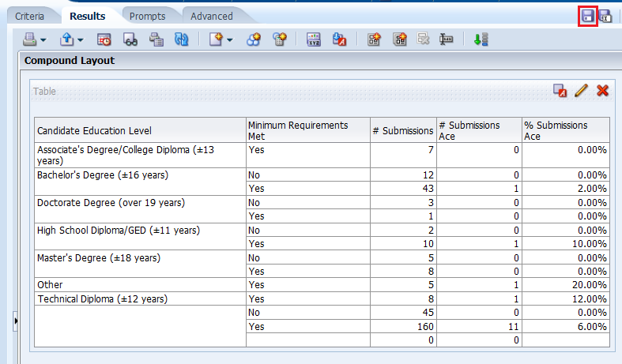This screenshot has height=364, width=622.
Task: Click the 2.00% Bachelor's Degree value
Action: pos(592,189)
